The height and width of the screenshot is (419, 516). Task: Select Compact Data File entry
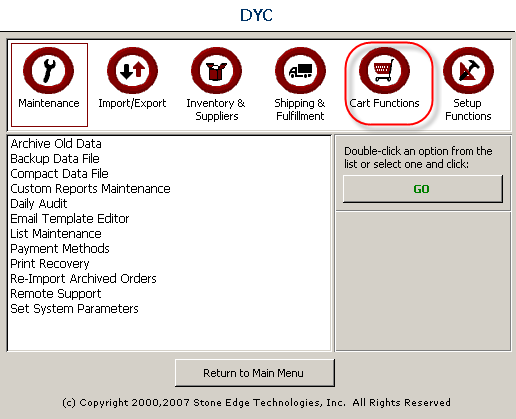[x=59, y=174]
